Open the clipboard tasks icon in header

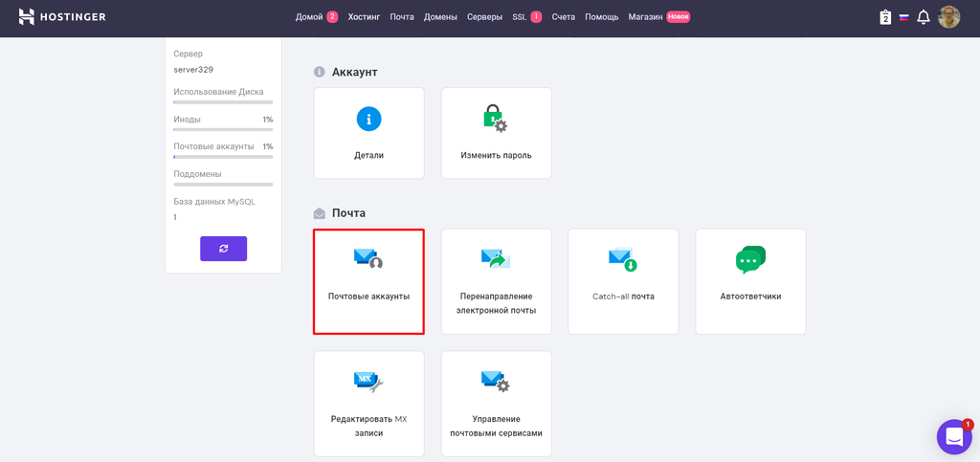(885, 17)
